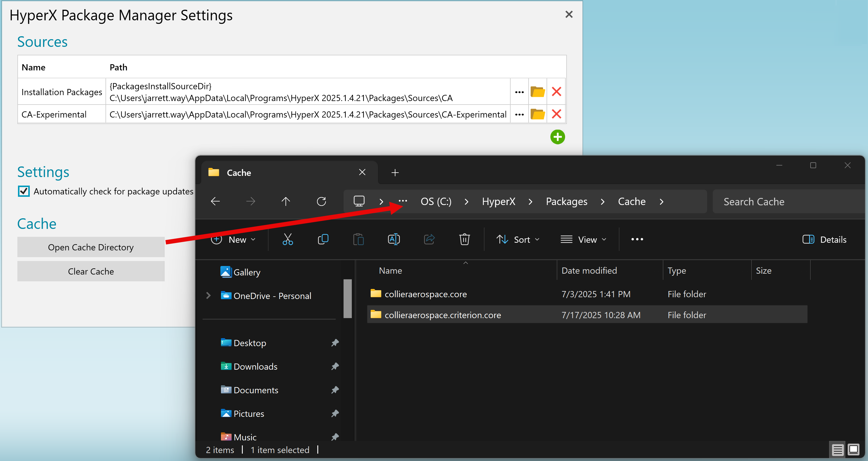Click Open Cache Directory button
Image resolution: width=868 pixels, height=461 pixels.
tap(91, 247)
